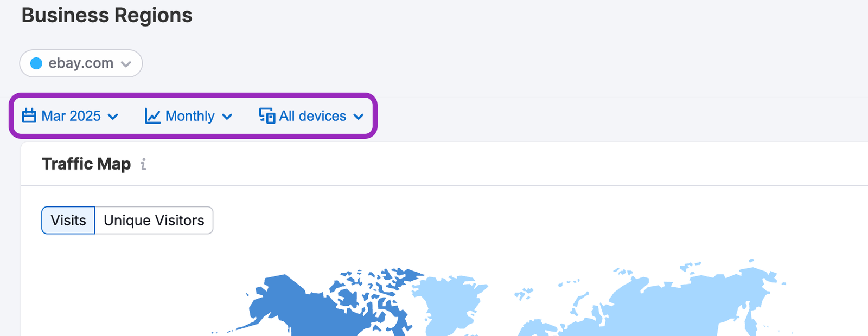Screen dimensions: 868x336
Task: Click the line chart icon beside Monthly
Action: (152, 116)
